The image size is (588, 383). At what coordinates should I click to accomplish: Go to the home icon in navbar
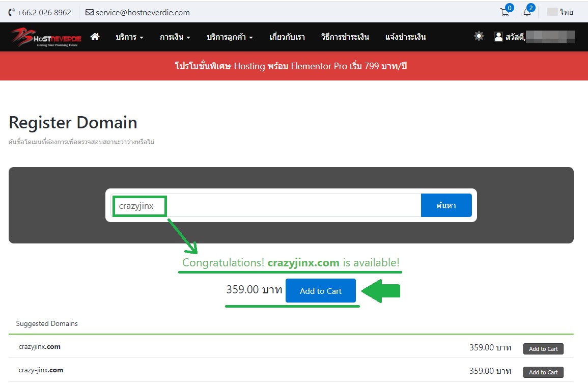[95, 37]
